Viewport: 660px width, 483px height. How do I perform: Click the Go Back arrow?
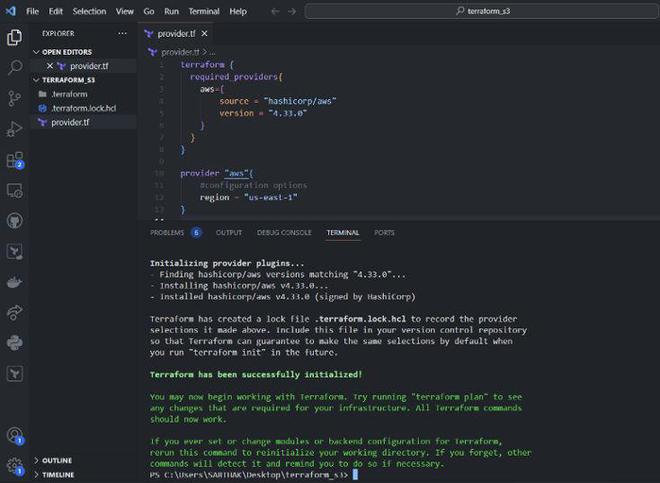275,11
